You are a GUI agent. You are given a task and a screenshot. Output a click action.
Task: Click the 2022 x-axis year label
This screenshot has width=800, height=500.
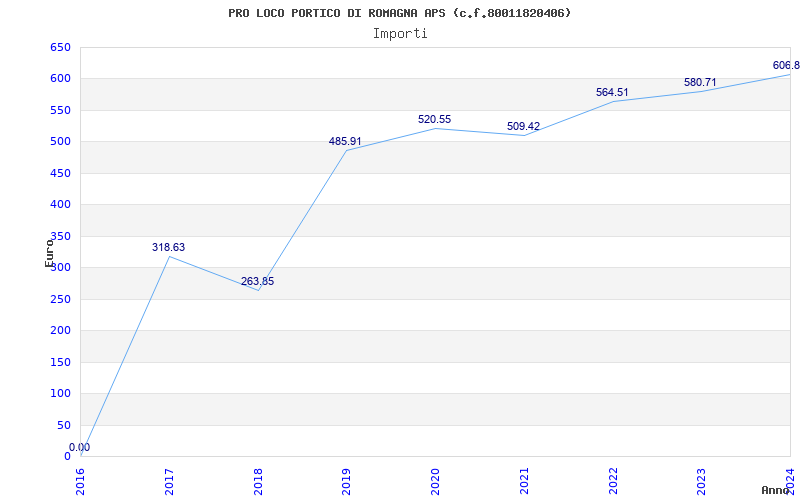[614, 481]
